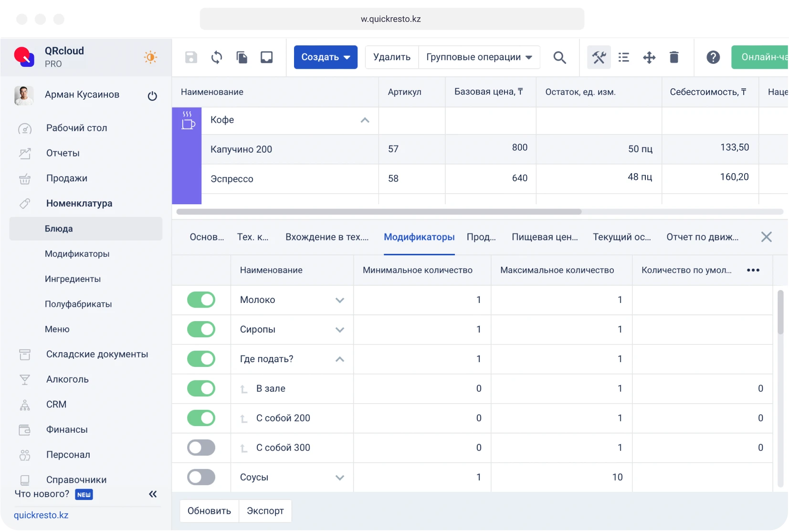Open the help question mark icon
The width and height of the screenshot is (789, 532).
[x=713, y=57]
